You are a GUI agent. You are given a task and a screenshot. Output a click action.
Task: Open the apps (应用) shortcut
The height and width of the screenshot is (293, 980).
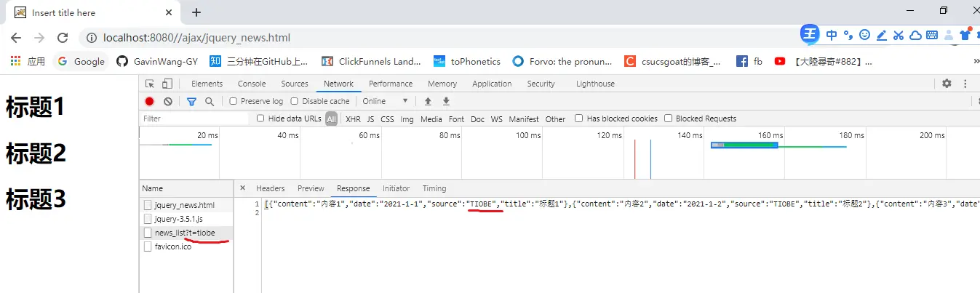click(28, 62)
